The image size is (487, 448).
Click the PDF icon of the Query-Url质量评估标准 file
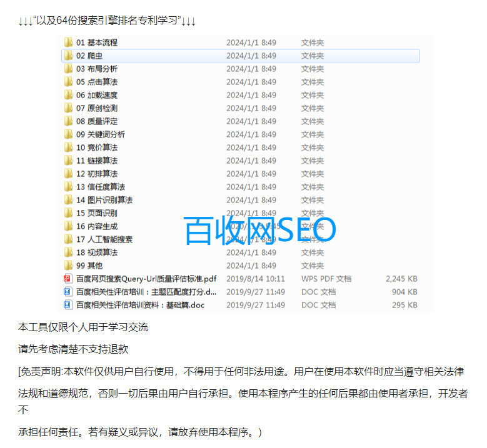pos(68,279)
